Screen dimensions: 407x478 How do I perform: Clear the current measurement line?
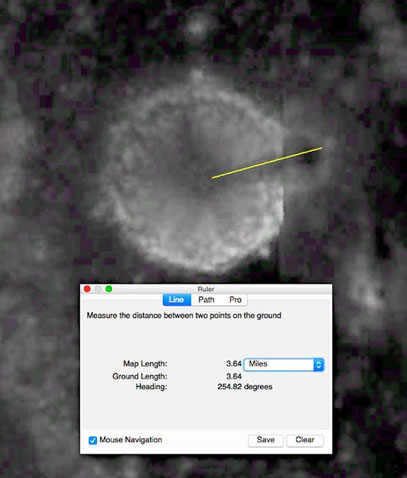(x=305, y=440)
